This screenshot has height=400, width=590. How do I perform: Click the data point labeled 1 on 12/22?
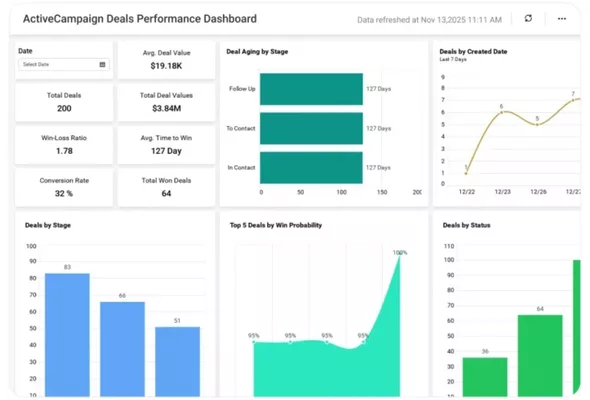[x=466, y=173]
